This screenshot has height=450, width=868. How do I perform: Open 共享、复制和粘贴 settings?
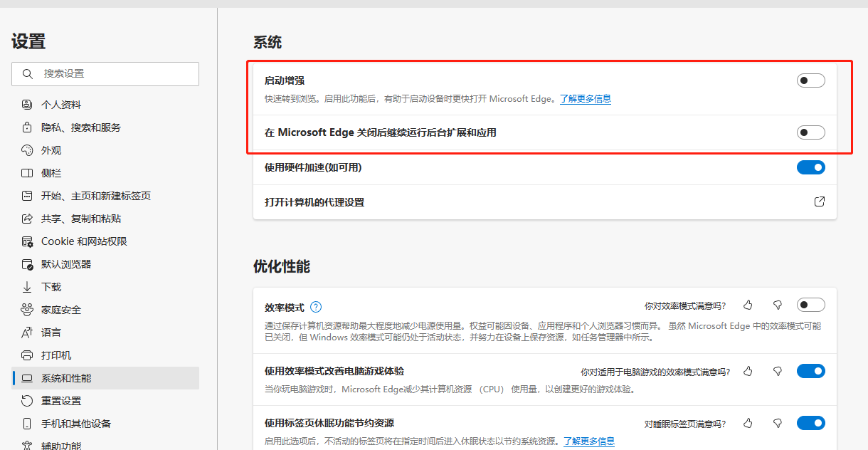click(x=105, y=219)
